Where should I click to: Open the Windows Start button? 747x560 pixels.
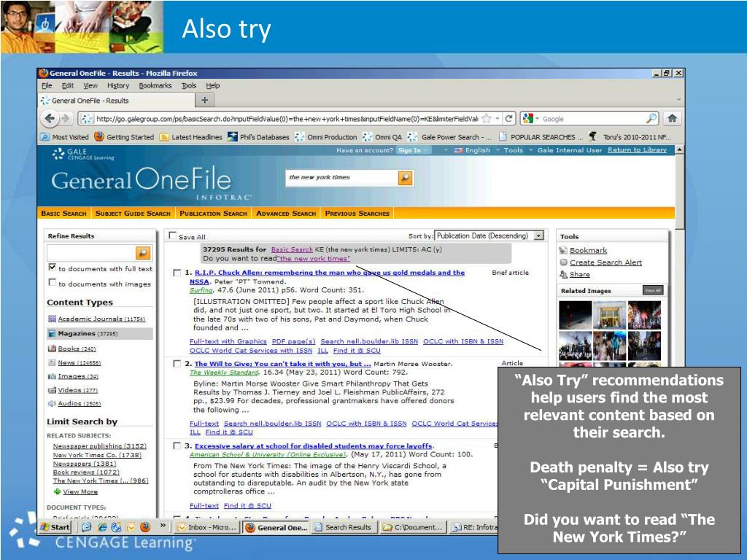pos(55,527)
